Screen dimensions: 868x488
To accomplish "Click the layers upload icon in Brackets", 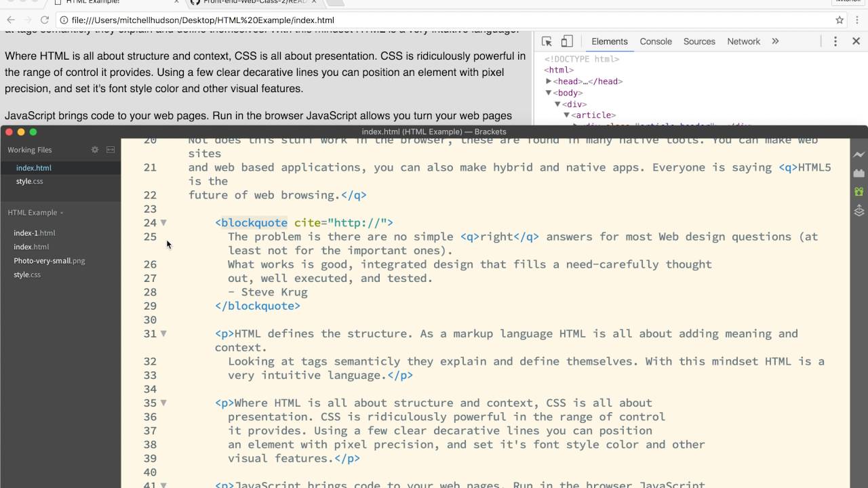I will 859,211.
